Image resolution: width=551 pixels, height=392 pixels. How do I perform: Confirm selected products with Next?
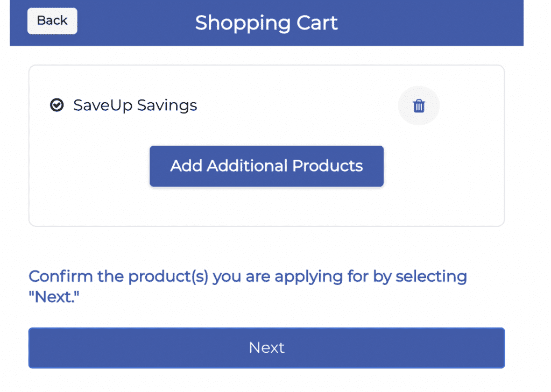point(266,348)
